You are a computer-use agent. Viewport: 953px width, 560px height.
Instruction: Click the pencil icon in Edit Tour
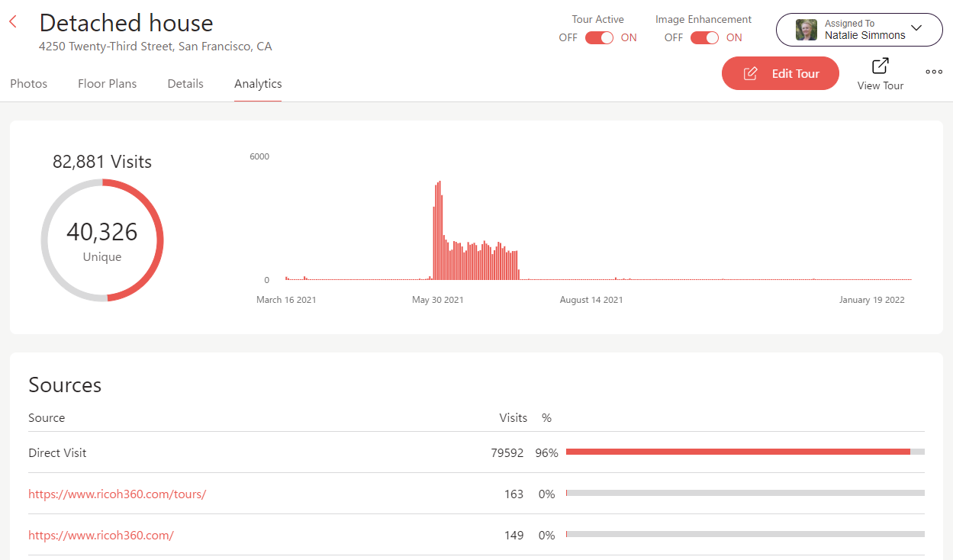(751, 73)
